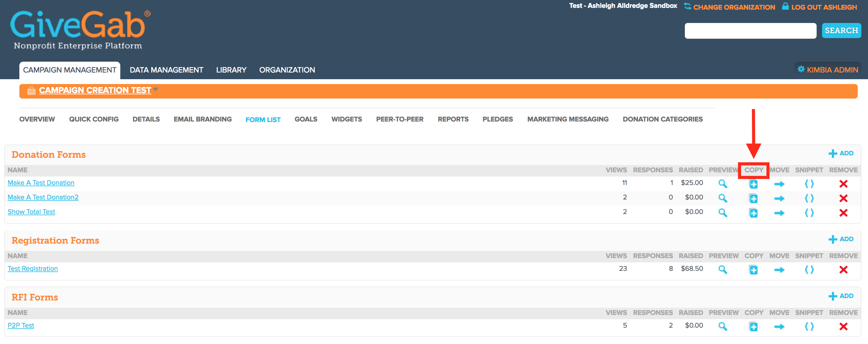Get snippet for Make A Test Donation2
This screenshot has height=344, width=868.
[809, 198]
